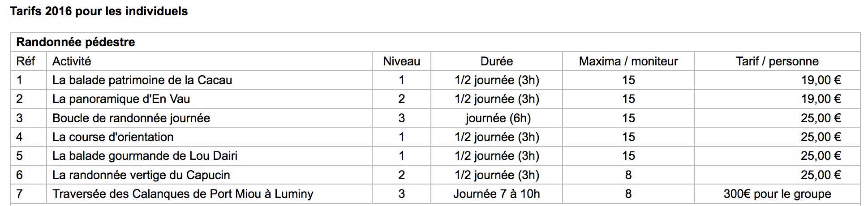Screen dimensions: 868x206
Task: Click the 'Niveau' column header
Action: tap(401, 61)
